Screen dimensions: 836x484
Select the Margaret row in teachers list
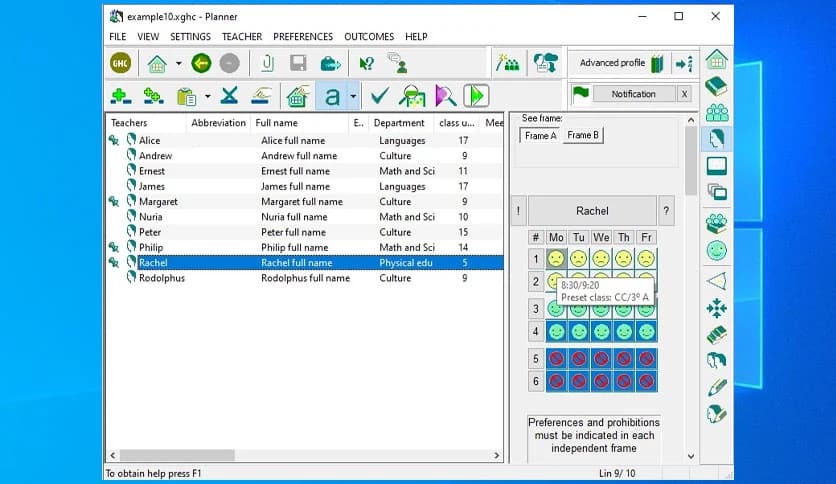point(304,201)
